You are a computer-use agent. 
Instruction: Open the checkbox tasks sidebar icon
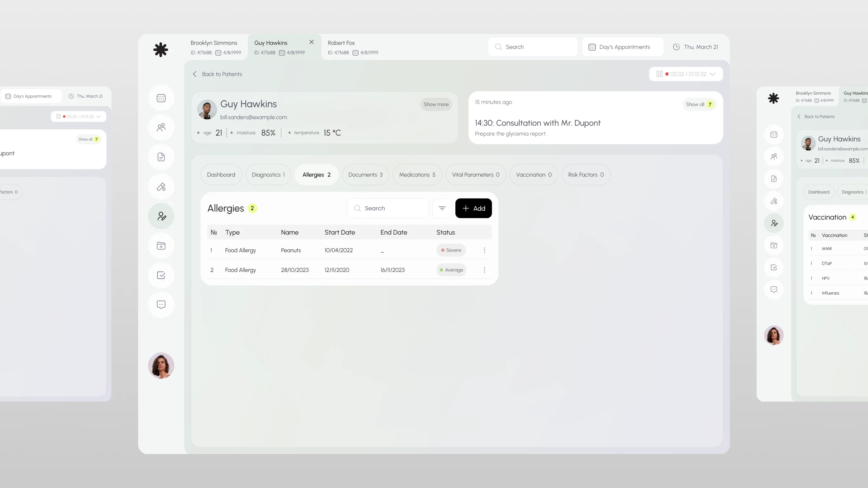[x=161, y=275]
